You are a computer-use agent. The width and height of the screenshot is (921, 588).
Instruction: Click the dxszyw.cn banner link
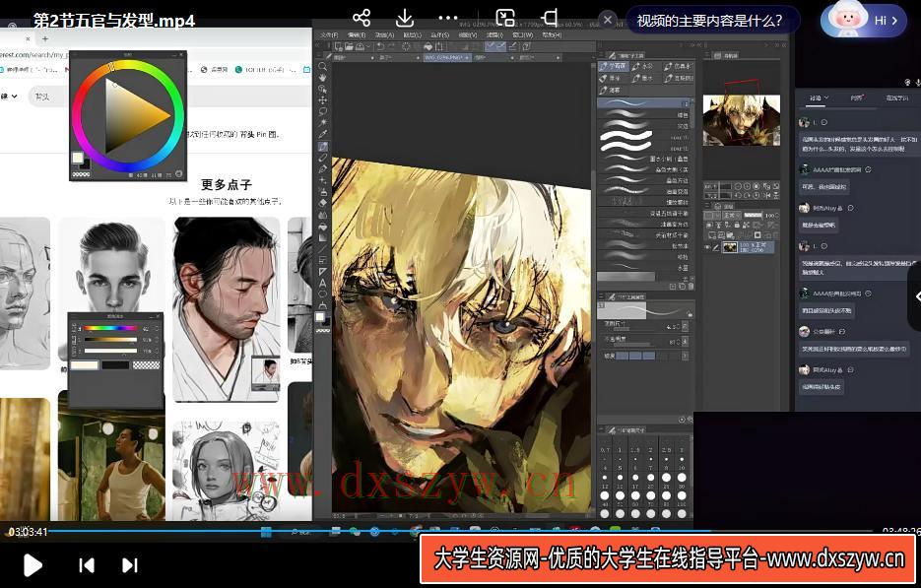coord(669,558)
